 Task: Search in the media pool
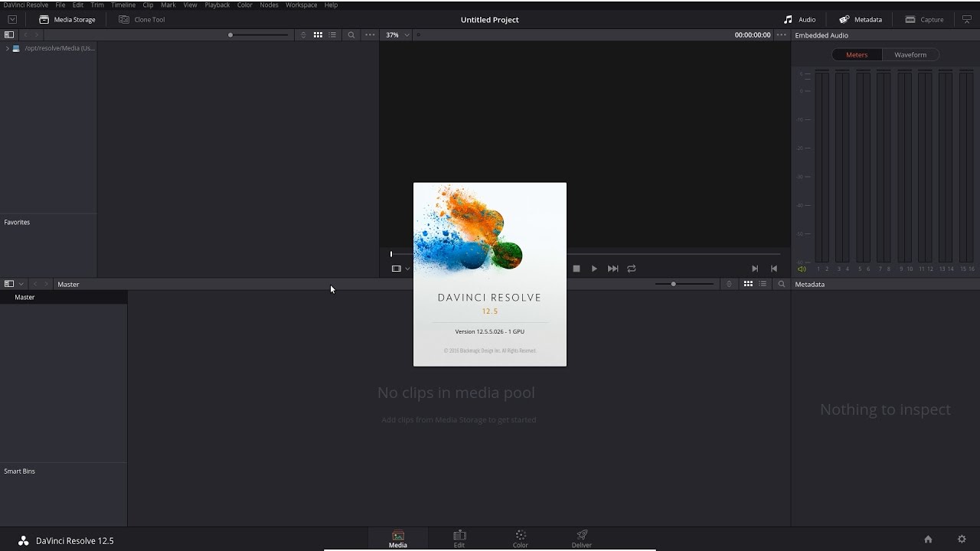[782, 284]
